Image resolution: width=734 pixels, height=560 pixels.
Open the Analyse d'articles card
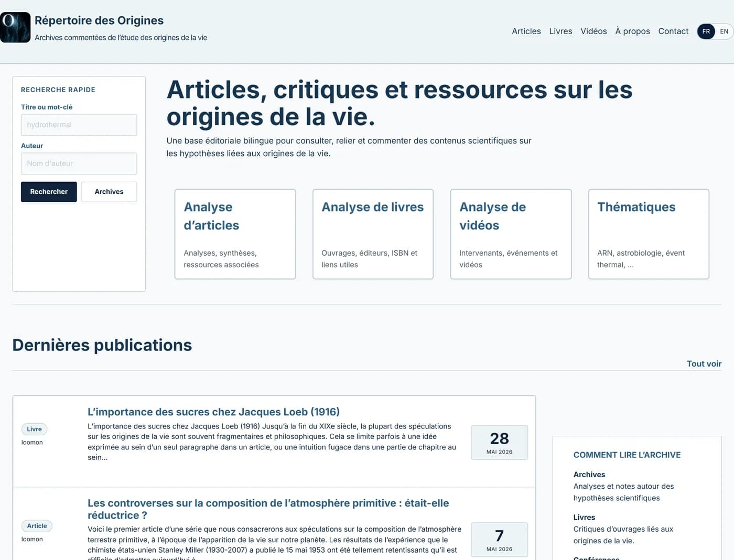tap(235, 234)
